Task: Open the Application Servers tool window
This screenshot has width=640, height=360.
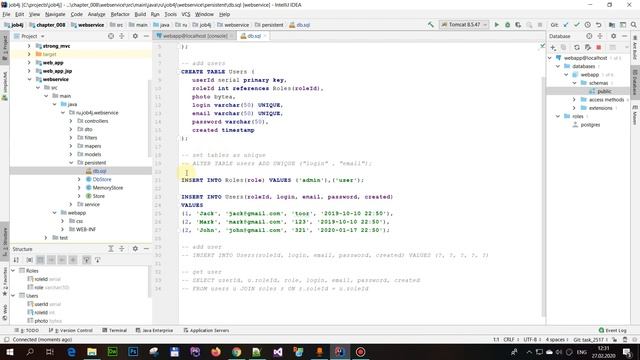Action: click(x=206, y=330)
